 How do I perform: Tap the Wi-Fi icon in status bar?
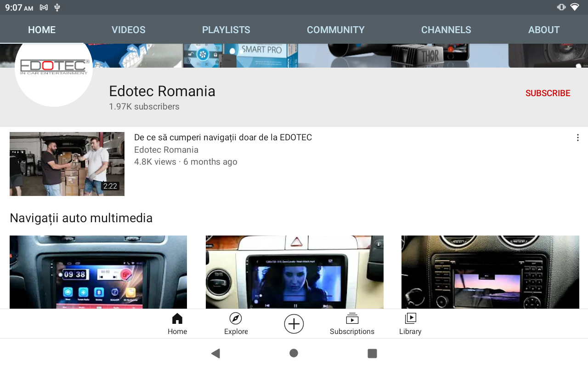click(574, 7)
